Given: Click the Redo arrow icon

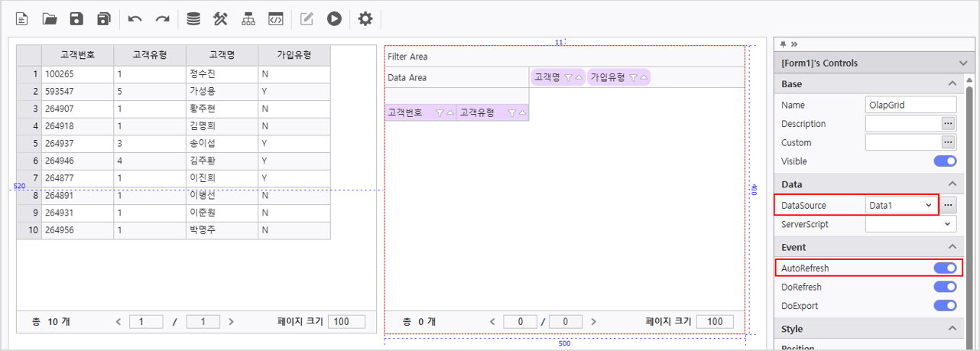Looking at the screenshot, I should 162,18.
